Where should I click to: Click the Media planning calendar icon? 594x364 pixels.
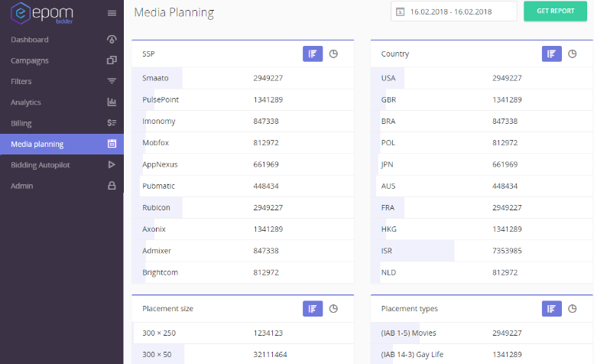pos(112,144)
